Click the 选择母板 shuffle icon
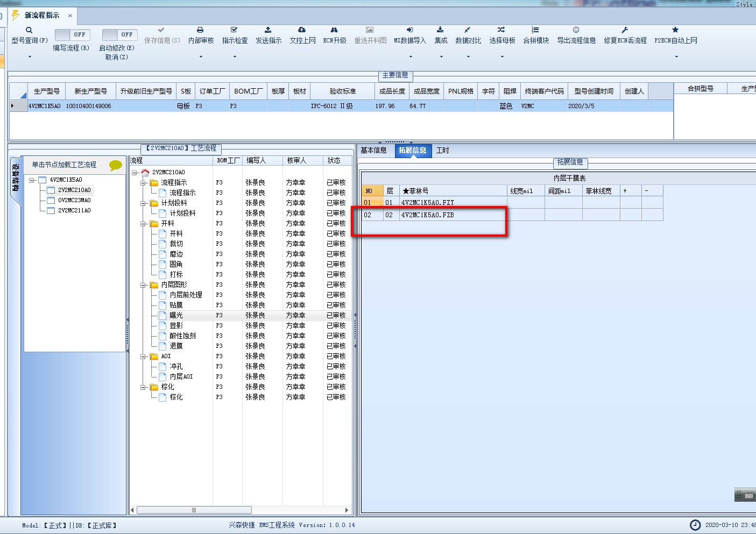 pyautogui.click(x=501, y=30)
